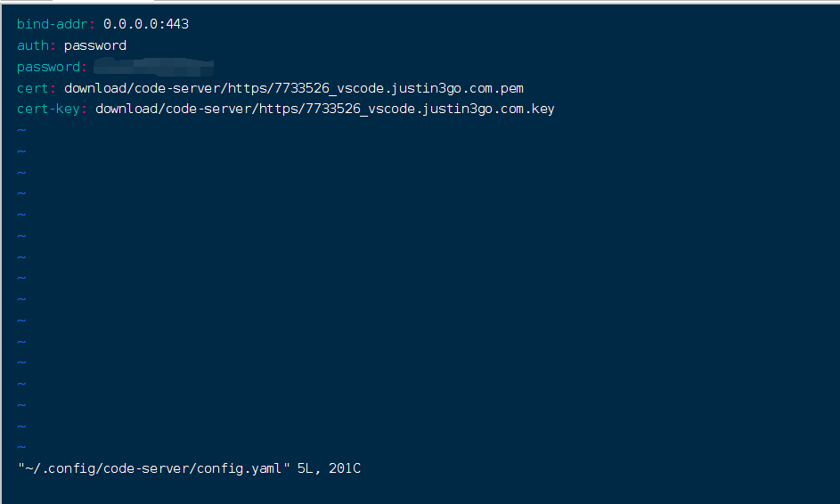Click the password value after auth

95,45
